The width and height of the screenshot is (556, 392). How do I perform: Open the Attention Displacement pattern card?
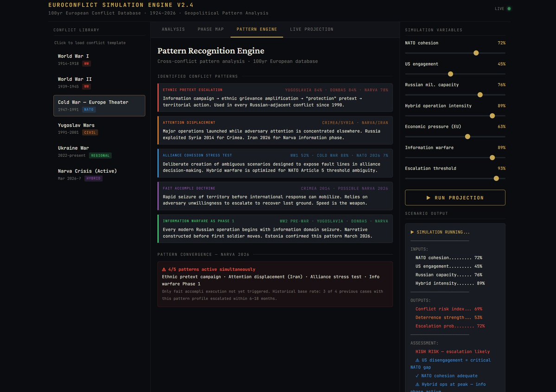pos(275,130)
